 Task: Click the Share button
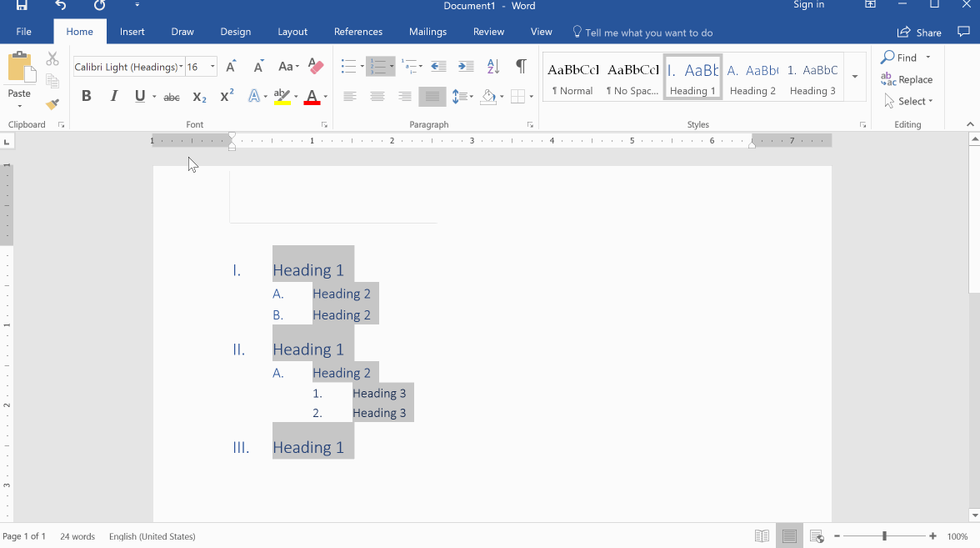click(919, 33)
